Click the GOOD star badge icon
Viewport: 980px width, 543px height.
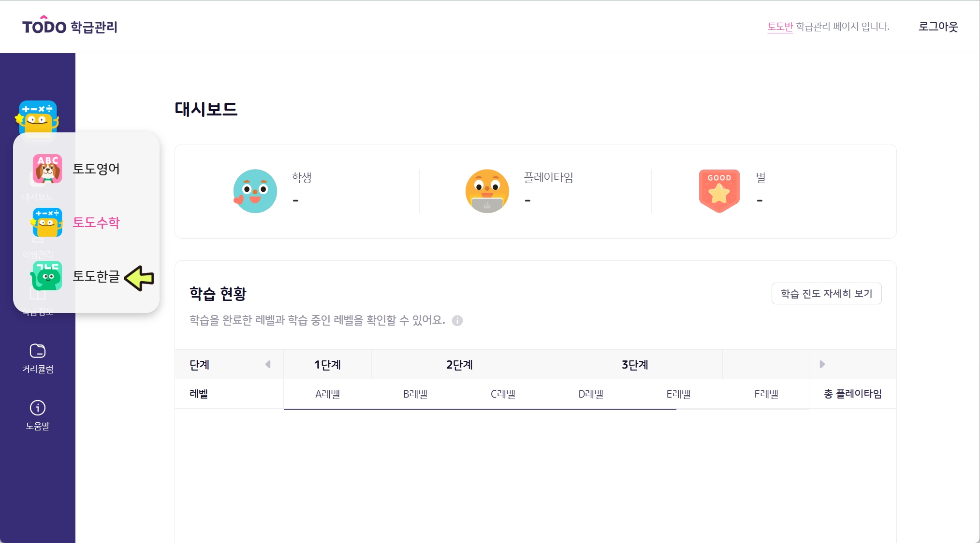(719, 191)
